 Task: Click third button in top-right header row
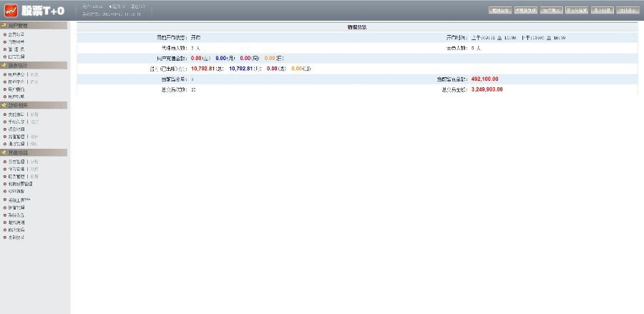(551, 10)
